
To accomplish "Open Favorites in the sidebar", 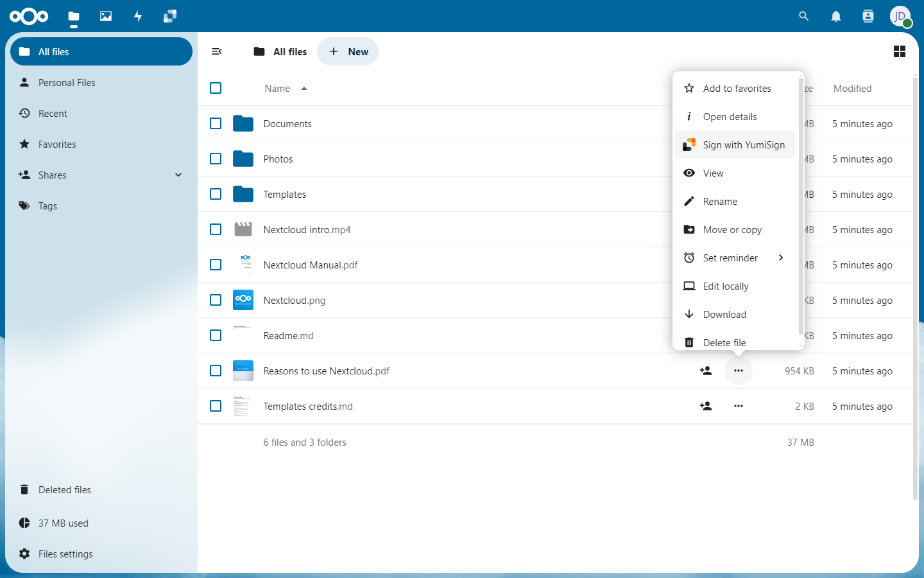I will pos(101,144).
